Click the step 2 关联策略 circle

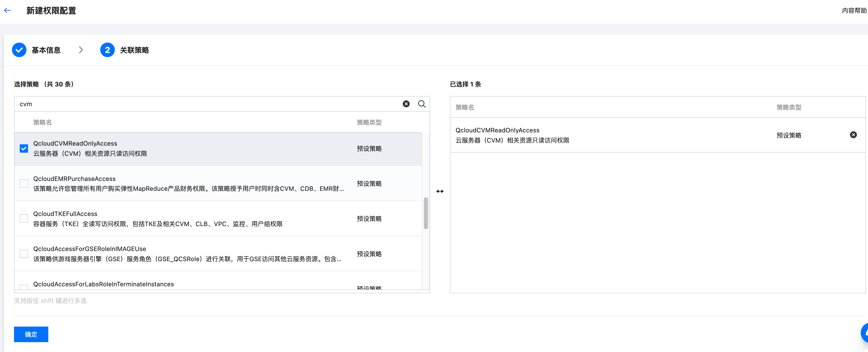[107, 50]
